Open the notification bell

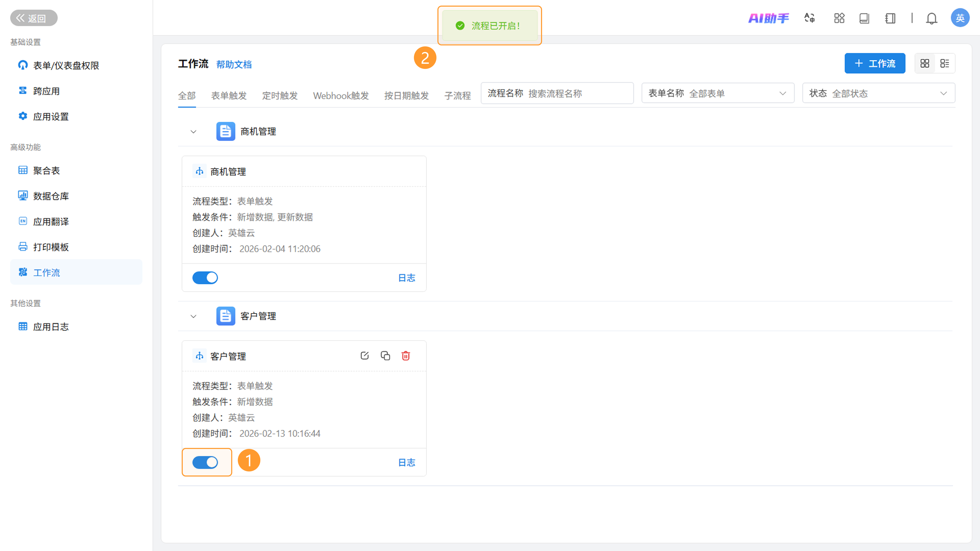tap(931, 18)
